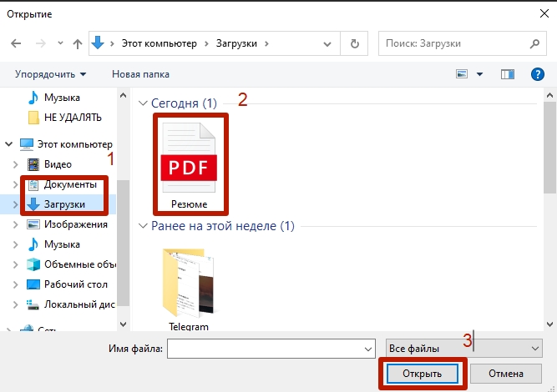Collapse the Сегодня group
557x392 pixels.
pos(142,103)
